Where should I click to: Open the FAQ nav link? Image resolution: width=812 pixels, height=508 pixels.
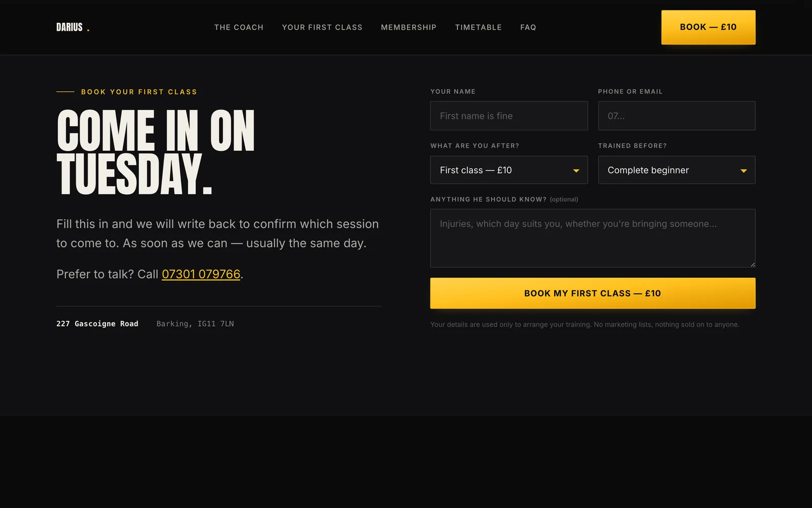click(528, 27)
